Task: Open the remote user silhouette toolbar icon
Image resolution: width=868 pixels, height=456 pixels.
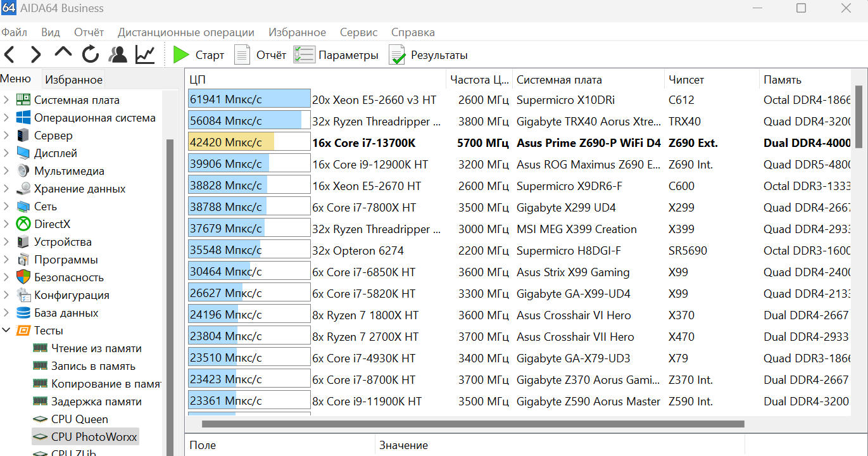Action: 118,55
